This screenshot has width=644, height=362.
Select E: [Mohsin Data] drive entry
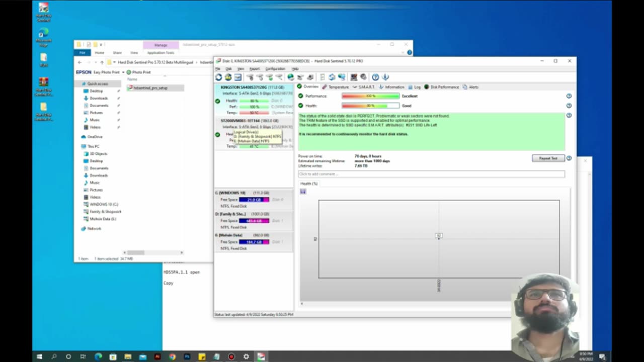pos(254,241)
